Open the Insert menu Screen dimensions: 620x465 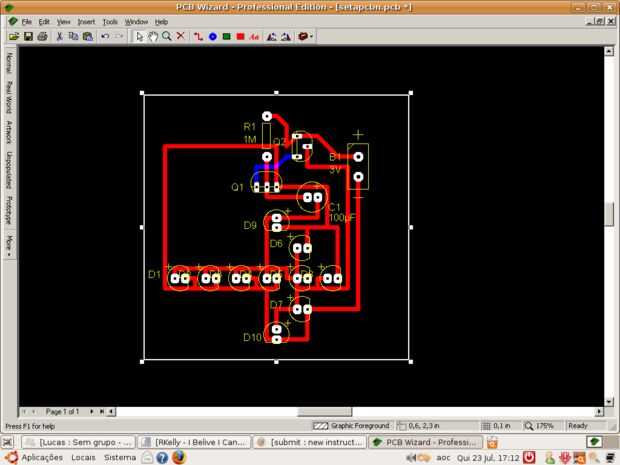pos(86,22)
